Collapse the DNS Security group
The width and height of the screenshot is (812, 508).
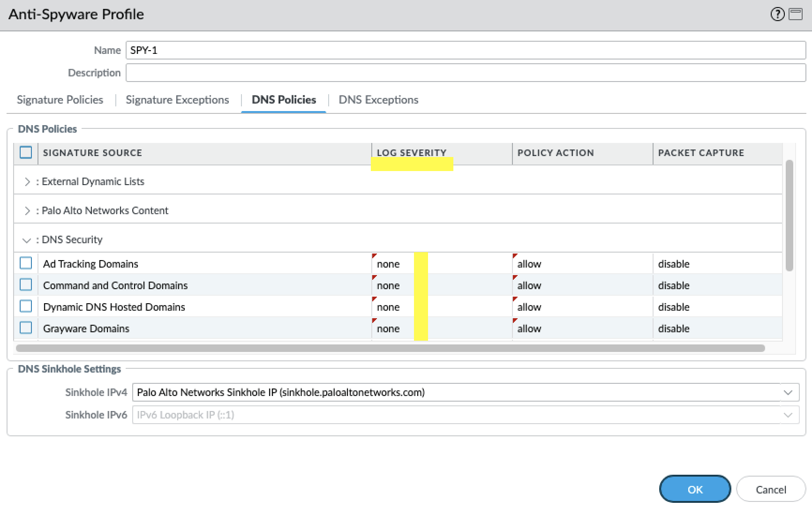[27, 240]
